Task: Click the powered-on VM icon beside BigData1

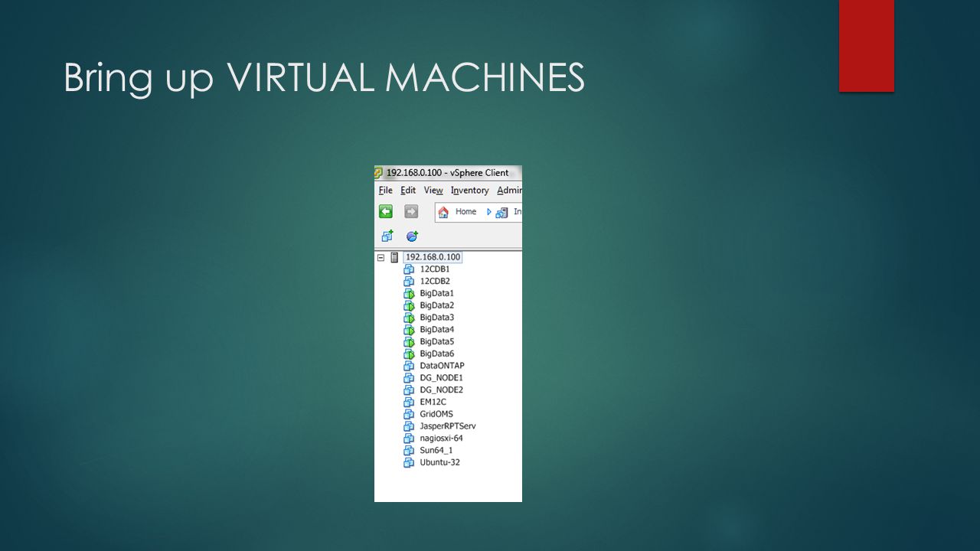Action: (409, 294)
